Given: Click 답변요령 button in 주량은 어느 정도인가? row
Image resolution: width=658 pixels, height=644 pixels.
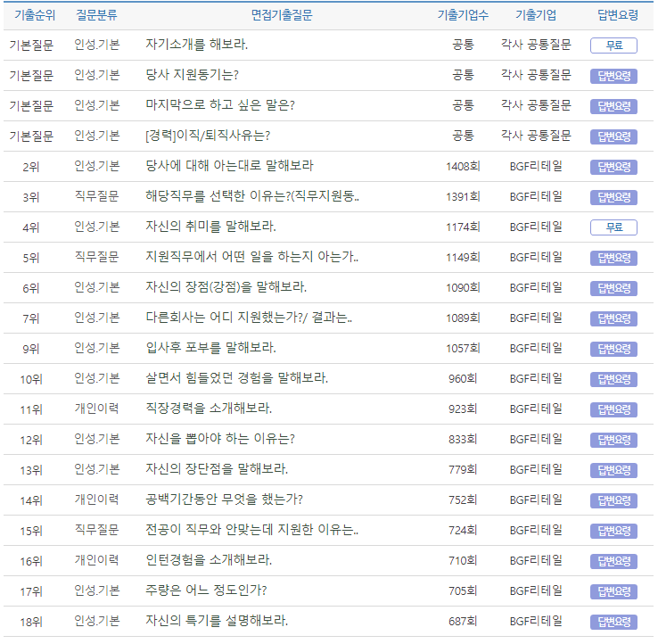Looking at the screenshot, I should point(613,591).
